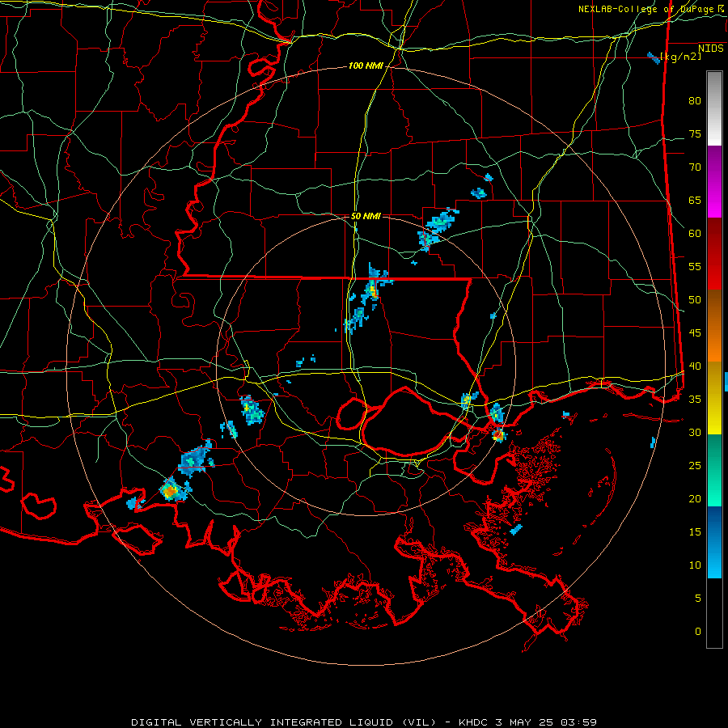
Task: Click the 15 value on the scale
Action: click(x=695, y=532)
